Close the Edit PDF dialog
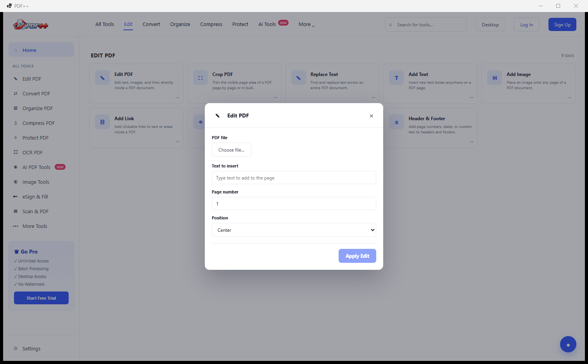 click(371, 116)
